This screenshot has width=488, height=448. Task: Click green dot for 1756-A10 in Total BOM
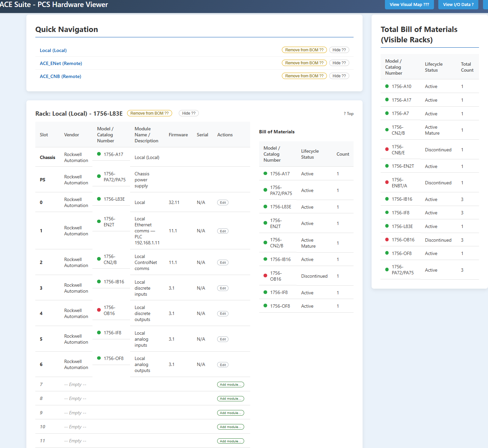(387, 86)
